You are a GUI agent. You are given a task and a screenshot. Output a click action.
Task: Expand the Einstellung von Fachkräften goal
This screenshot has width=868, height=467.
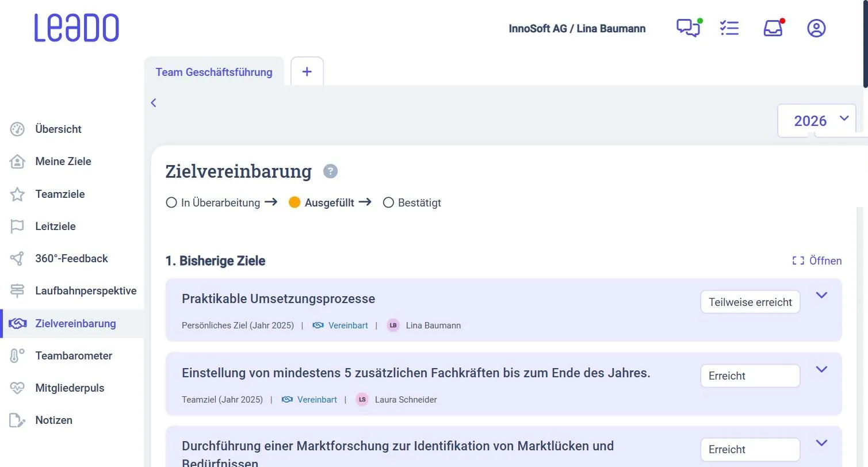click(x=821, y=369)
